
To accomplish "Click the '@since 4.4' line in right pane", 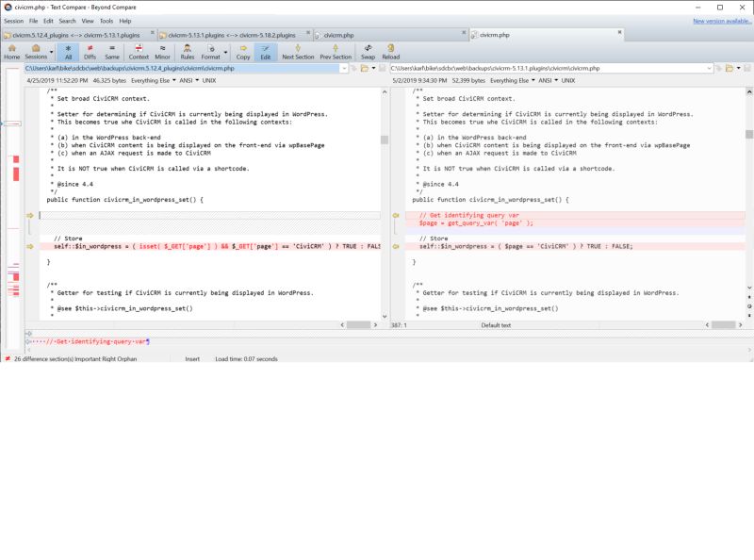I will tap(440, 184).
